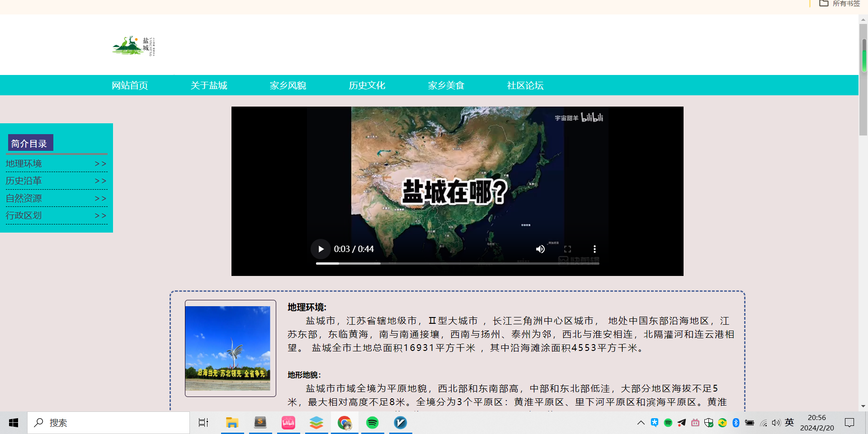Image resolution: width=868 pixels, height=434 pixels.
Task: Click the page vertical scrollbar thumb
Action: 863,79
